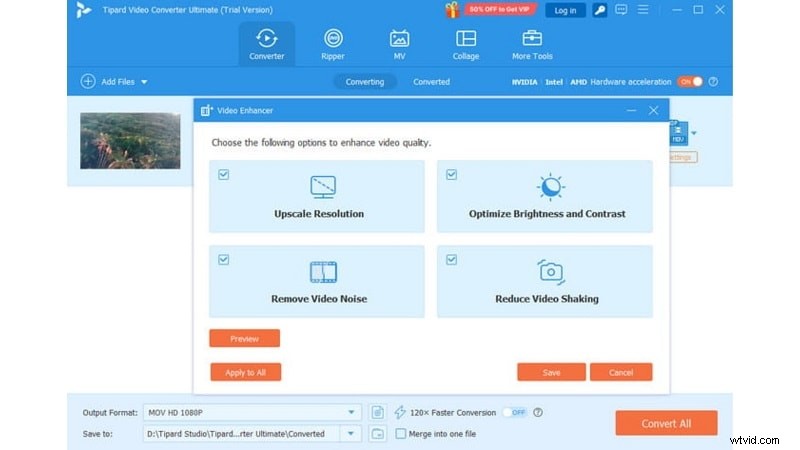800x450 pixels.
Task: Select the video thumbnail in file list
Action: tap(116, 140)
